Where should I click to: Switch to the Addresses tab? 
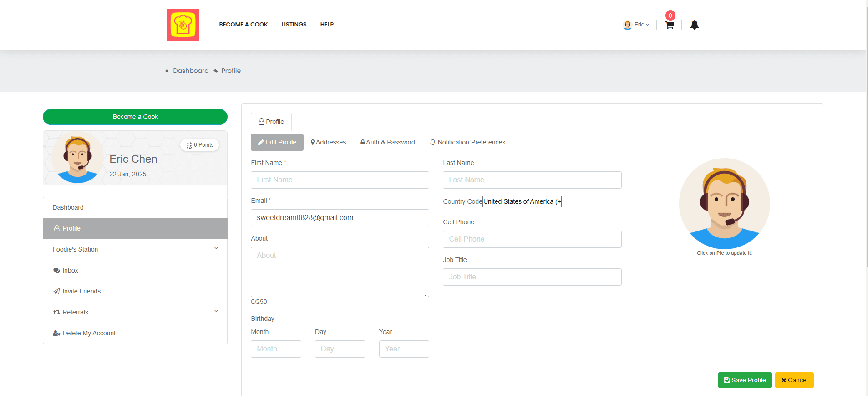(x=328, y=142)
